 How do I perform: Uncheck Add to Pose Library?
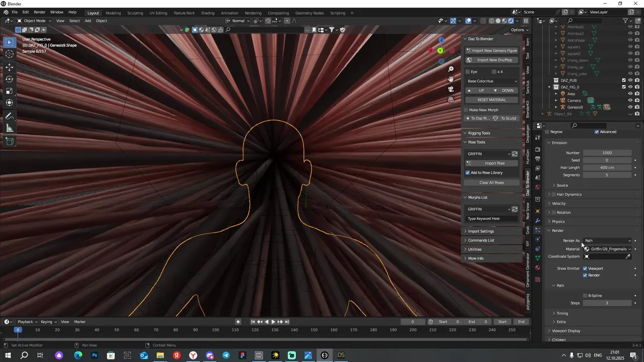point(467,172)
